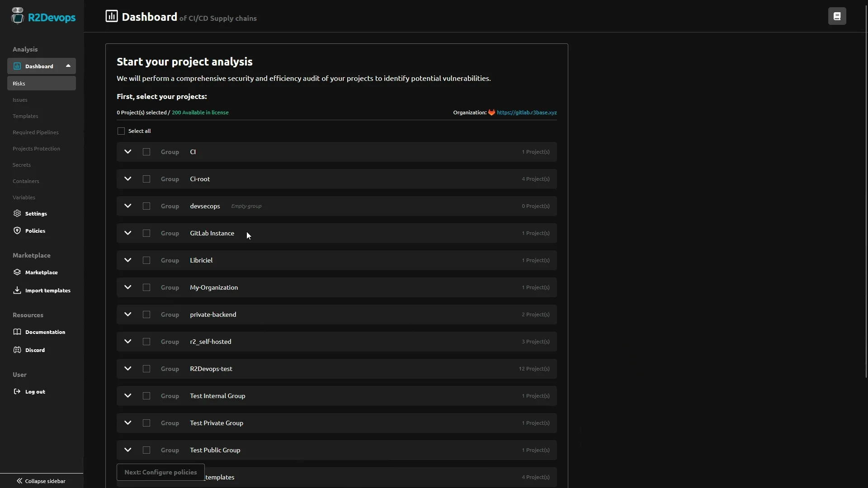Click the GitLab Instance group name
This screenshot has width=868, height=488.
point(212,233)
